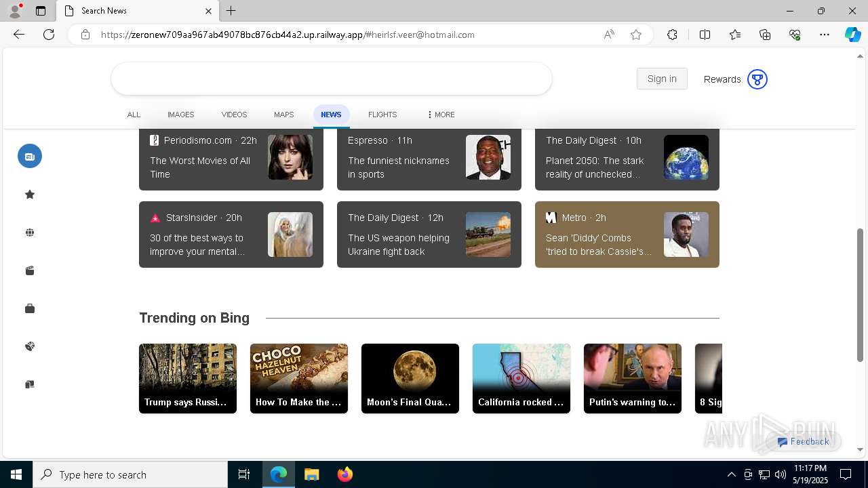Switch to the ALL search tab
The height and width of the screenshot is (488, 868).
click(134, 115)
